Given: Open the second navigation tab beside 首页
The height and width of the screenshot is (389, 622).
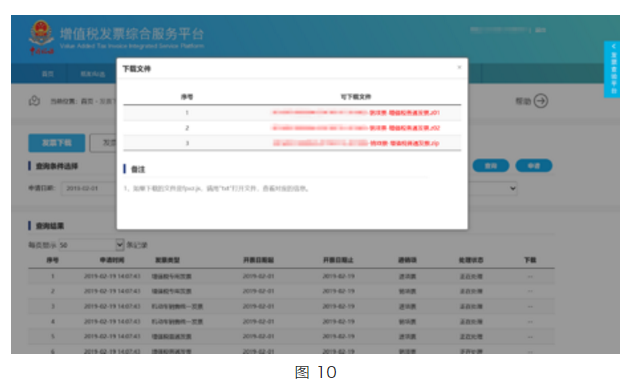Looking at the screenshot, I should pos(93,74).
